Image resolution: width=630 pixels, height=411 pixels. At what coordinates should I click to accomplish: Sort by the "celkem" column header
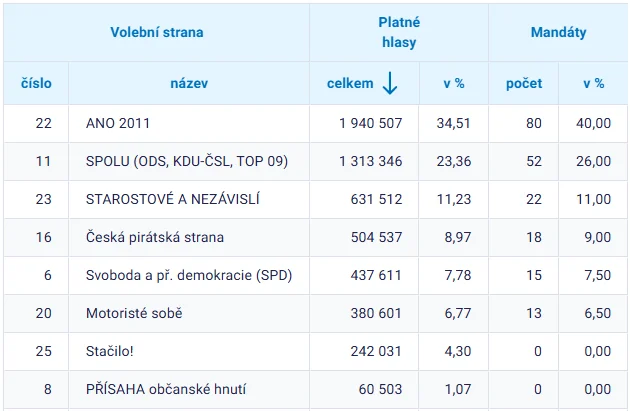pos(350,84)
